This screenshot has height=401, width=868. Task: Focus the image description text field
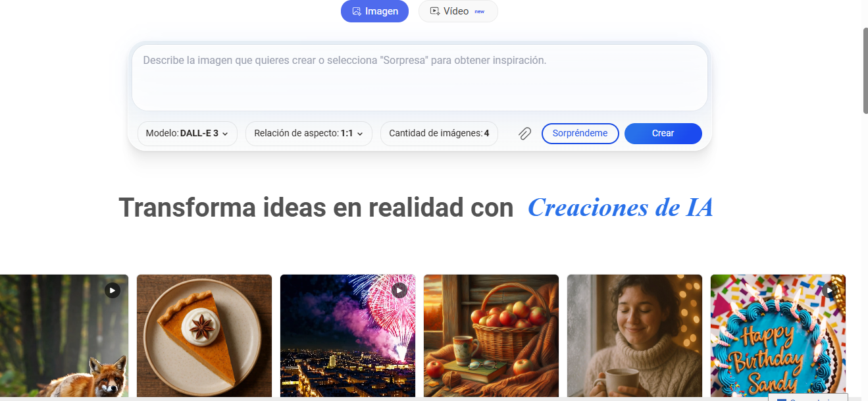(420, 78)
